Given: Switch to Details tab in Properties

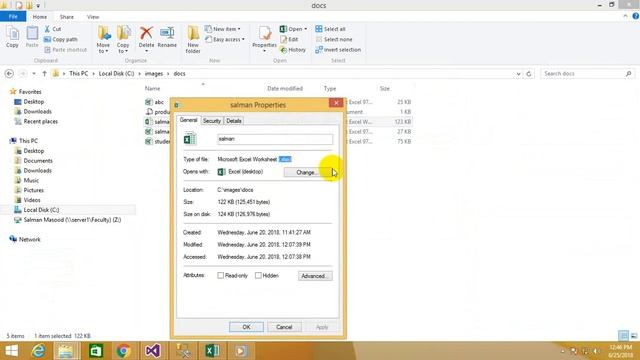Looking at the screenshot, I should point(234,121).
